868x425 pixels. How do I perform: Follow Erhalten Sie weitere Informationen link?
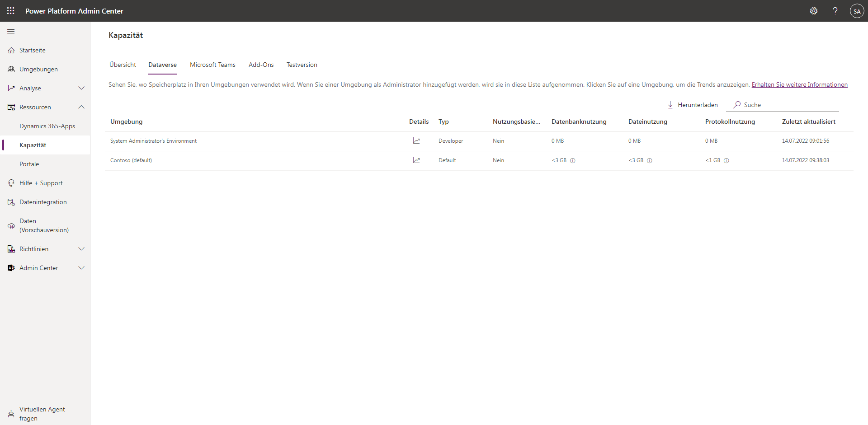pyautogui.click(x=799, y=84)
